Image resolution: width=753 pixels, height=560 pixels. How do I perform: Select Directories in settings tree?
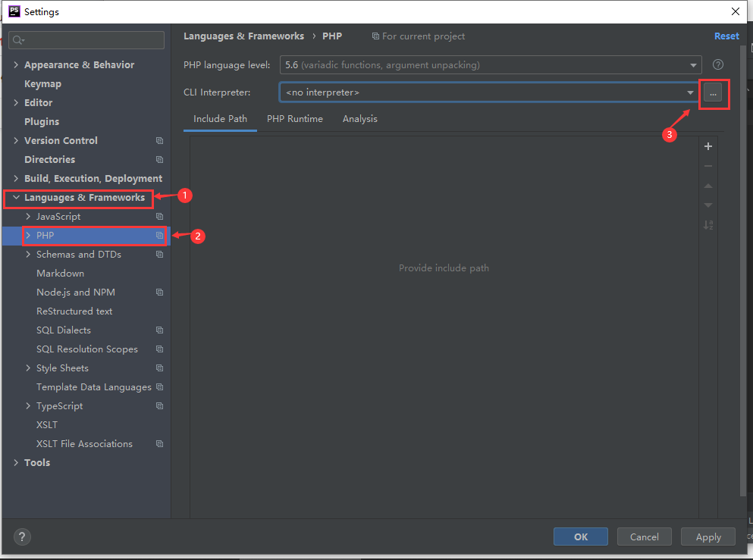point(50,159)
